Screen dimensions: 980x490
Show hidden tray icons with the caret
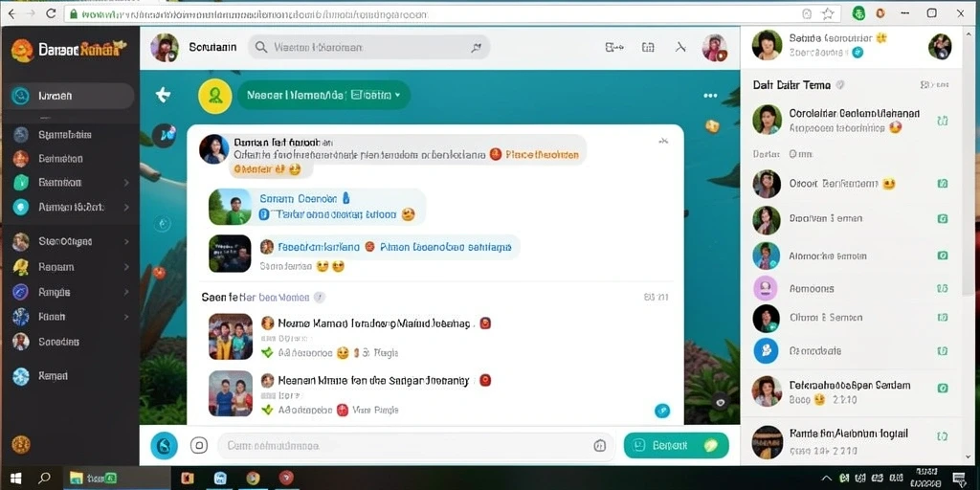[826, 479]
